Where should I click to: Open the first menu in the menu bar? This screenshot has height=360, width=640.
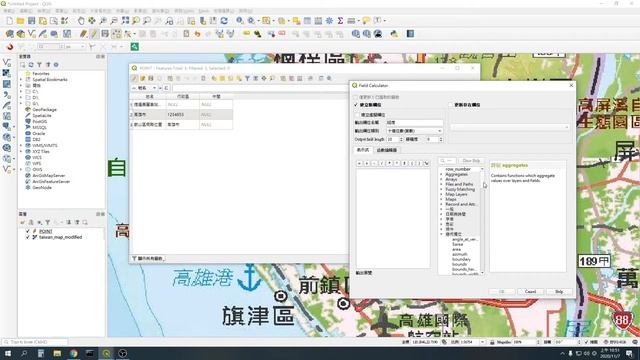pyautogui.click(x=8, y=11)
